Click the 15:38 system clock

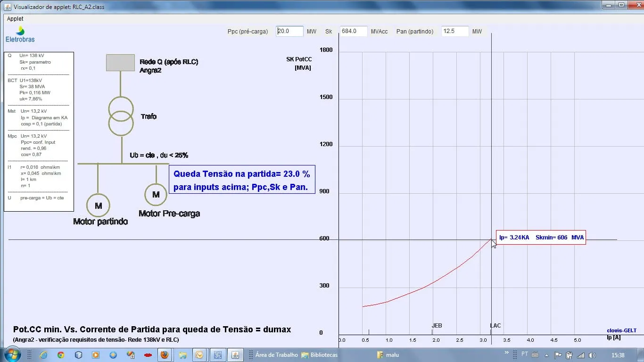click(618, 355)
